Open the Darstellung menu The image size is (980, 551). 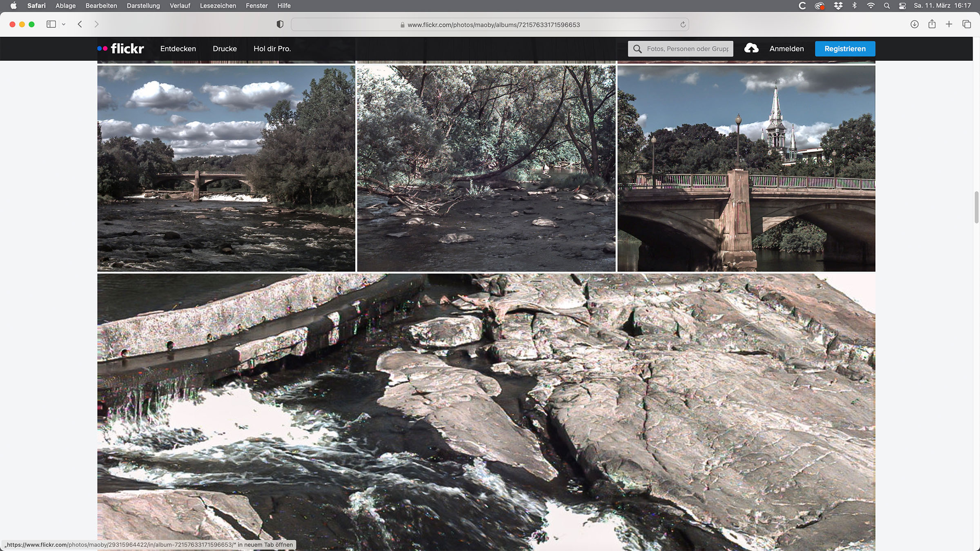(143, 6)
